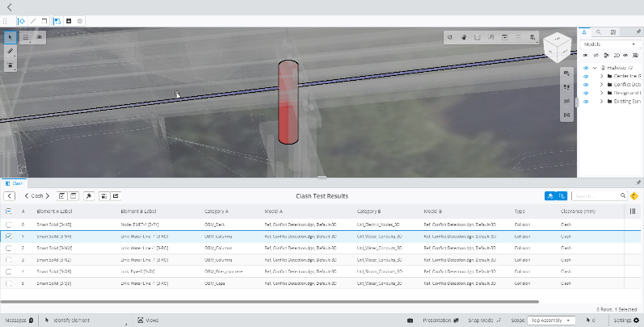Click top icon in right viewport vertical toolbar
The image size is (644, 327).
point(566,73)
